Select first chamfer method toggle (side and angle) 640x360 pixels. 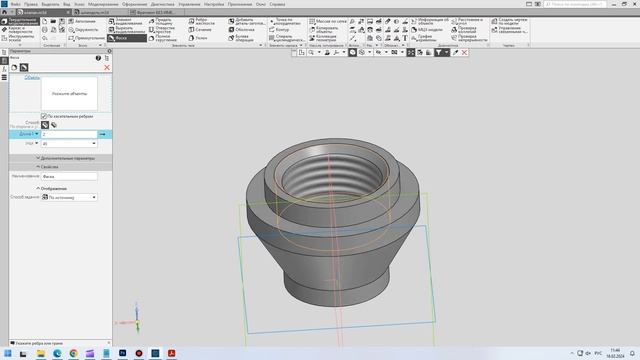coord(45,125)
